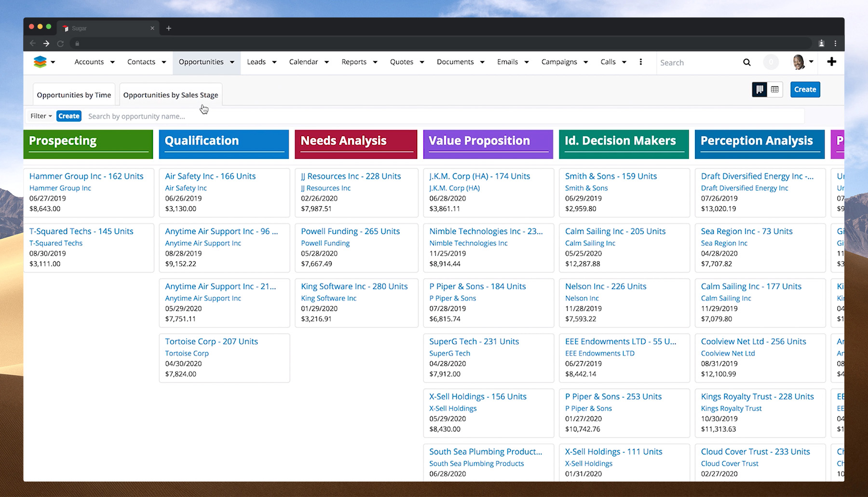
Task: Open King Software Inc - 280 Units opportunity
Action: (354, 286)
